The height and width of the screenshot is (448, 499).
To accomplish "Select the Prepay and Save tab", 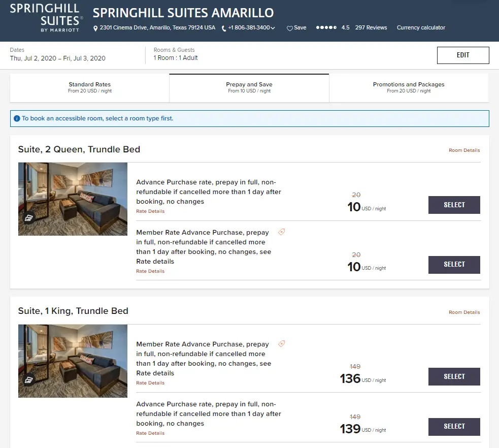I will [x=249, y=87].
